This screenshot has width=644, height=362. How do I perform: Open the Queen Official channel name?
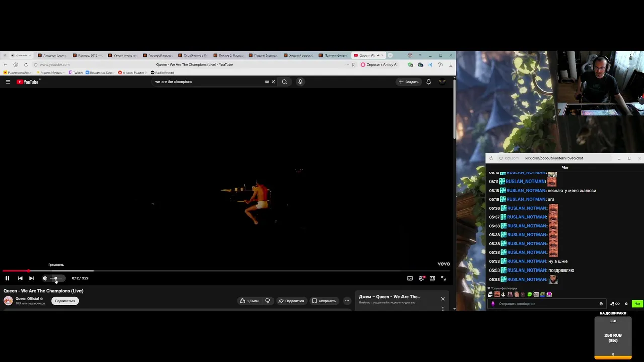(x=28, y=299)
